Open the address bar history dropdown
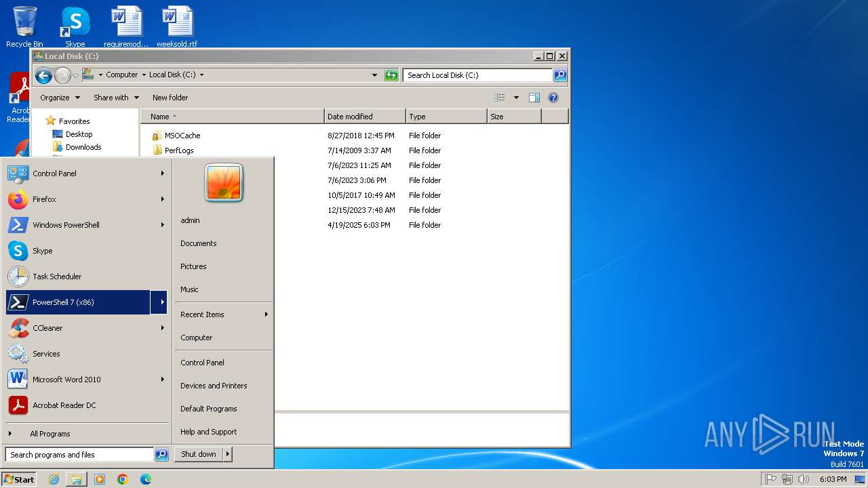Image resolution: width=868 pixels, height=488 pixels. 374,75
